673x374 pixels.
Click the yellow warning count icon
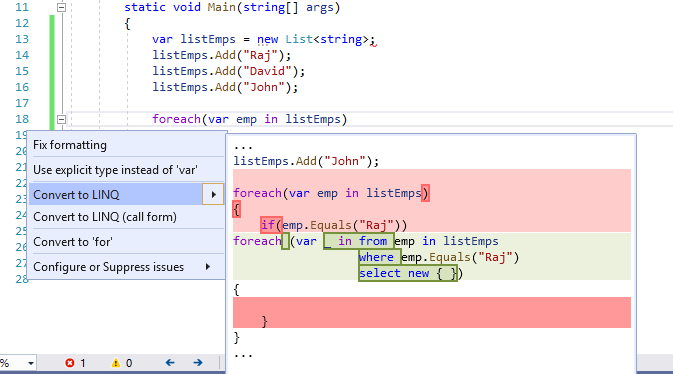tap(115, 363)
